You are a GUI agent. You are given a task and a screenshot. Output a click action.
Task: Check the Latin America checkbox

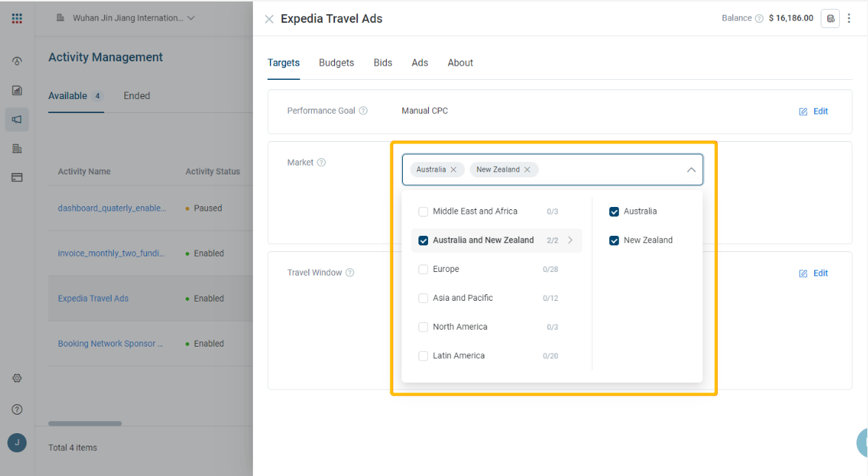[424, 356]
